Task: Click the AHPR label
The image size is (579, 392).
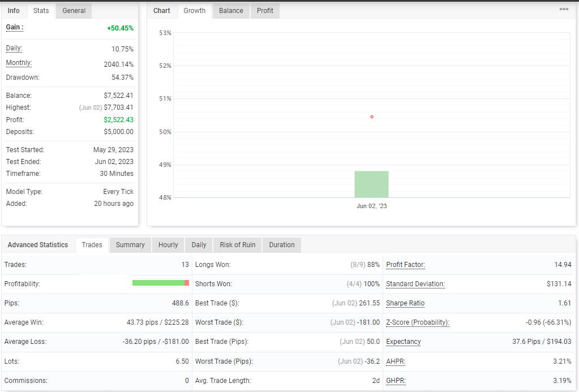Action: (396, 361)
